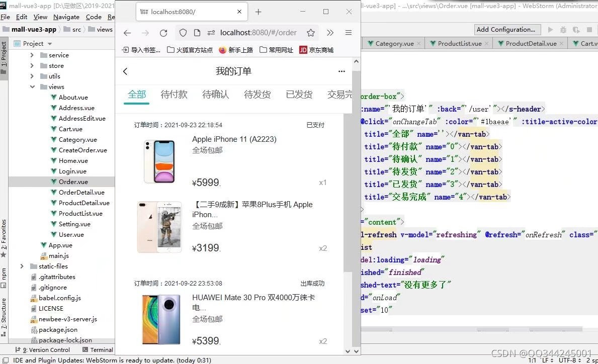598x364 pixels.
Task: Switch to the Category.vue editor tab
Action: (394, 43)
